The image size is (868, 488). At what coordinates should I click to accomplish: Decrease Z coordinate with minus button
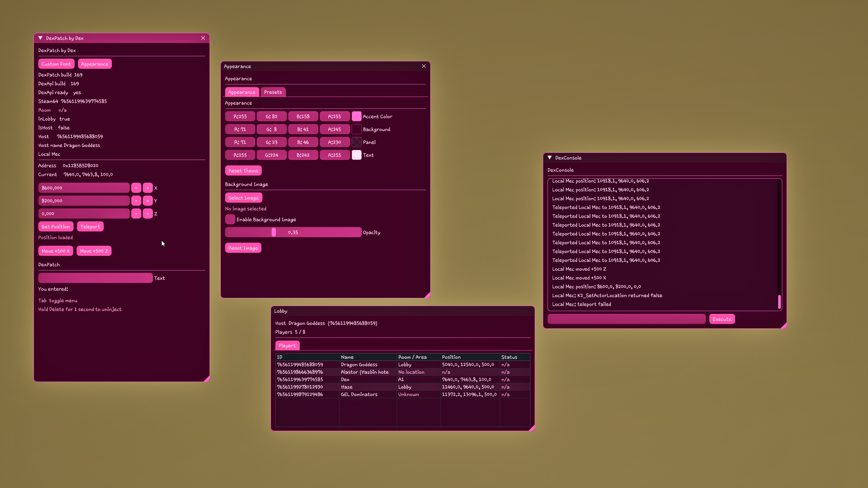[136, 214]
